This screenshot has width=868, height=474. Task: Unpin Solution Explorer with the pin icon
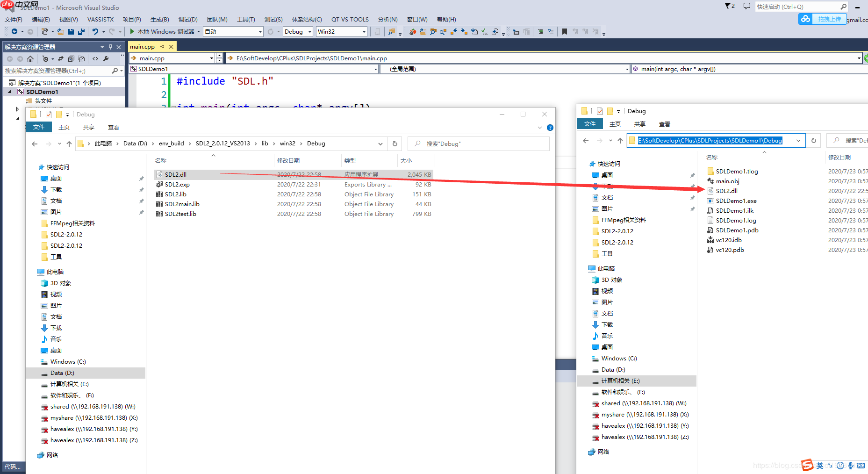tap(110, 47)
